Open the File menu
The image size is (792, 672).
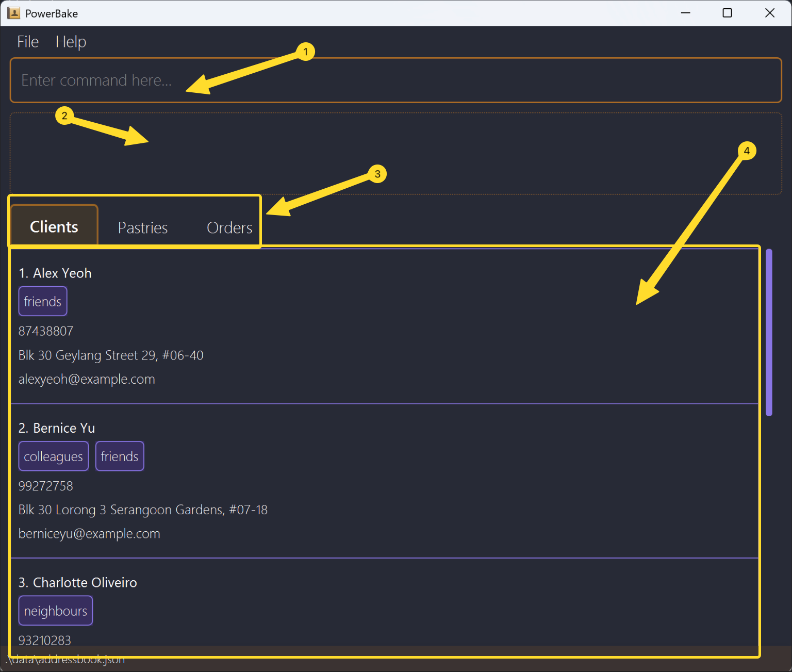tap(27, 41)
